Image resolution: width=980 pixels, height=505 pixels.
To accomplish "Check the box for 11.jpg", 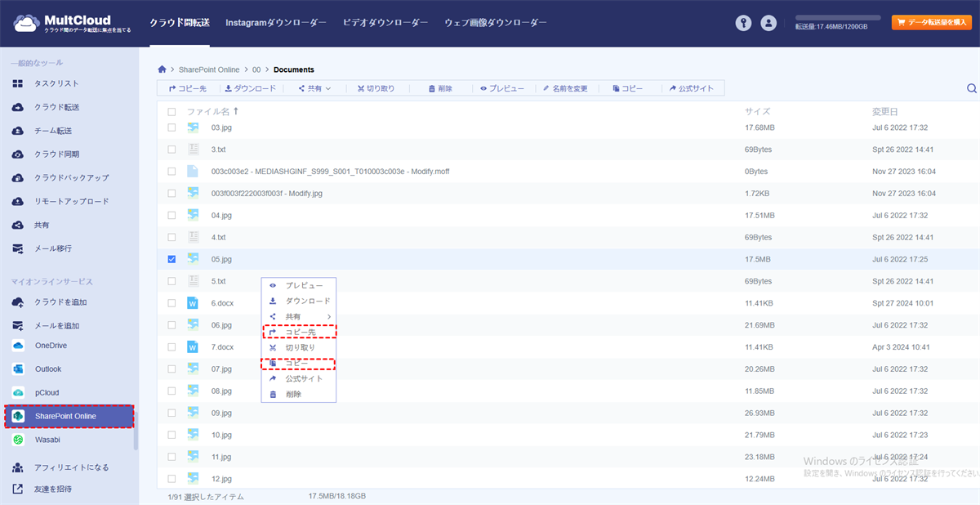I will point(171,457).
